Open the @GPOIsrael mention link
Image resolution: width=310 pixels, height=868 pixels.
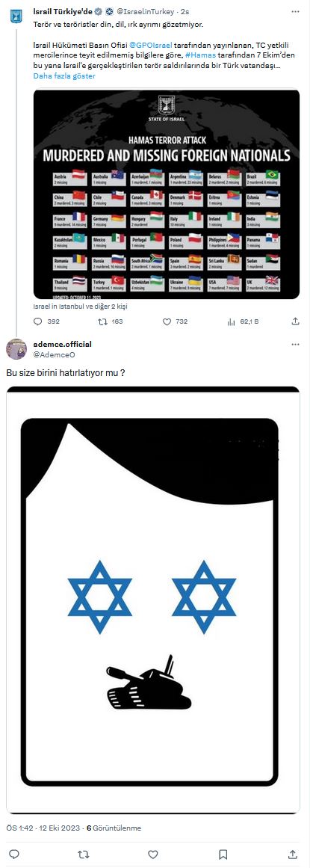point(150,46)
